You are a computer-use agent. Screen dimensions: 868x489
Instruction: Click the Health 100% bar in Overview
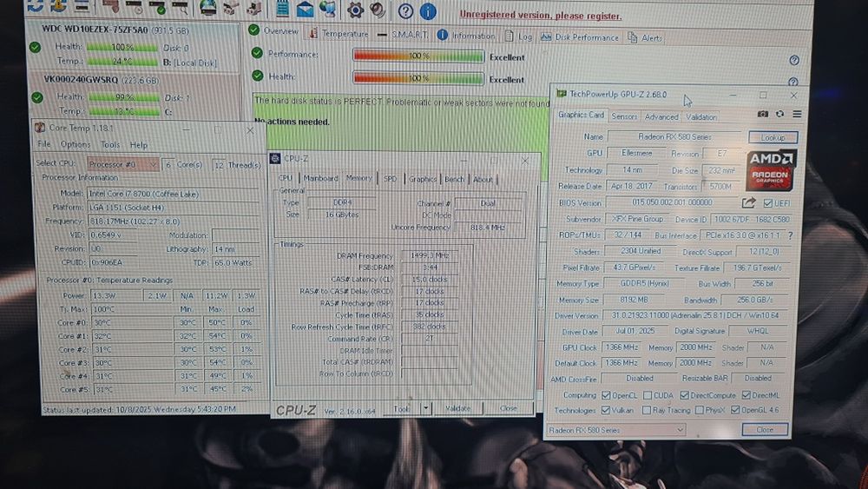click(x=418, y=78)
